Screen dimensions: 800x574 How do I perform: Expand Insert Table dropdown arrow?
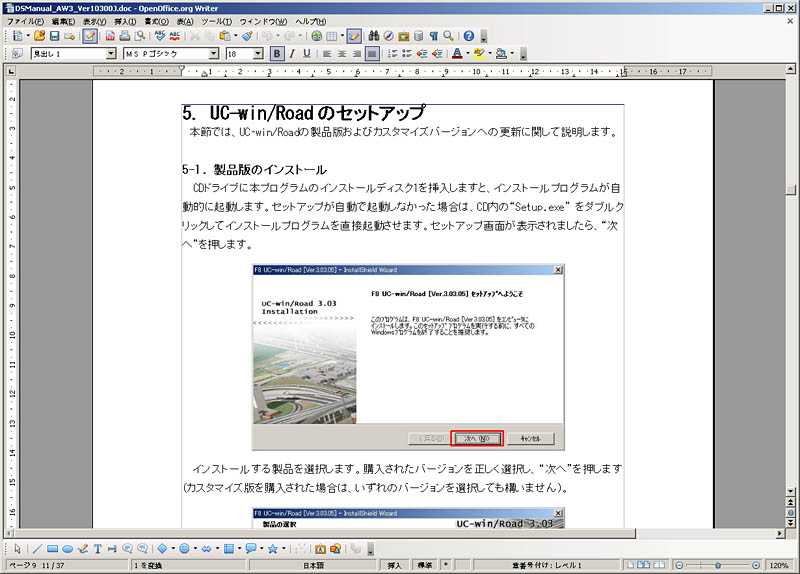342,36
